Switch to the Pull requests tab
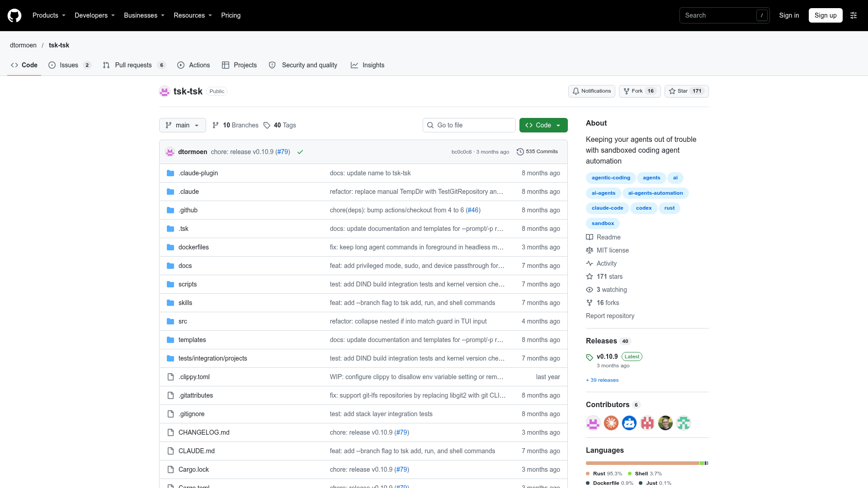The height and width of the screenshot is (488, 868). (134, 65)
